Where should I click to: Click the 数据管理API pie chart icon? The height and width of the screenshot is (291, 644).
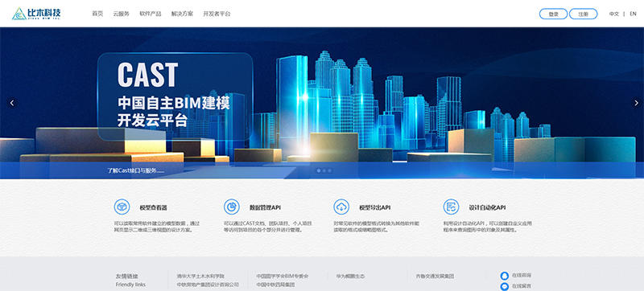tap(232, 207)
